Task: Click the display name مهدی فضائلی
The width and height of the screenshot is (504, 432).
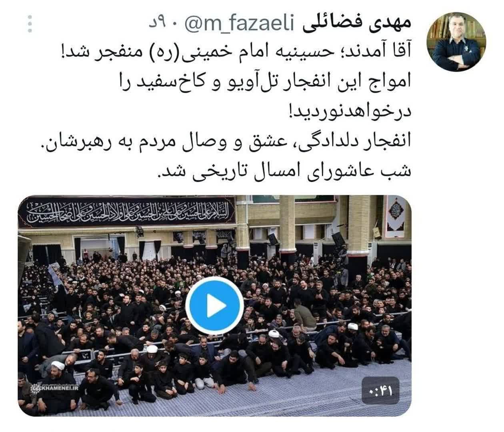Action: (356, 24)
